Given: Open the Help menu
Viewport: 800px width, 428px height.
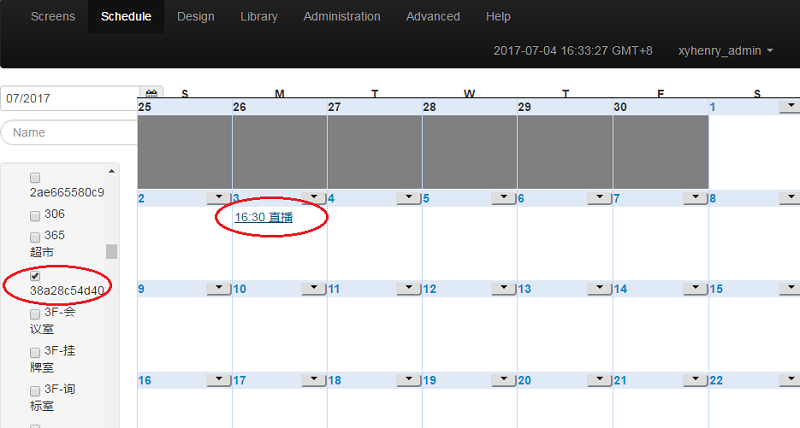Looking at the screenshot, I should [498, 17].
